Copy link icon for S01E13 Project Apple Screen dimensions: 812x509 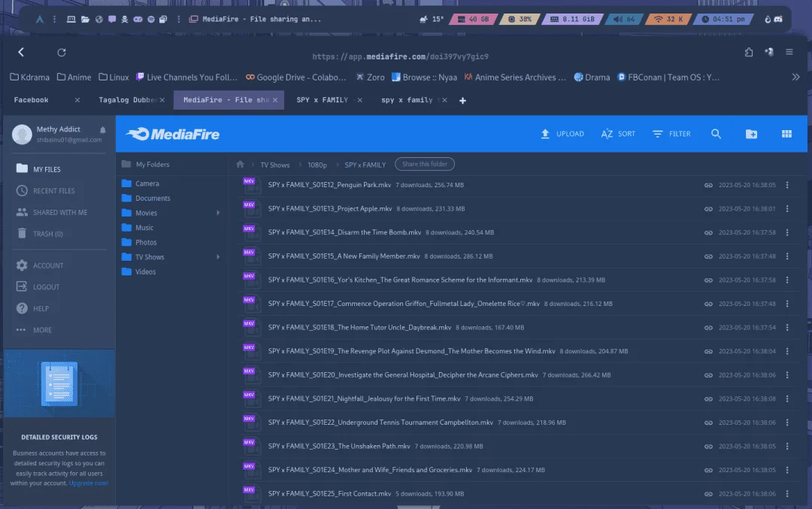708,209
